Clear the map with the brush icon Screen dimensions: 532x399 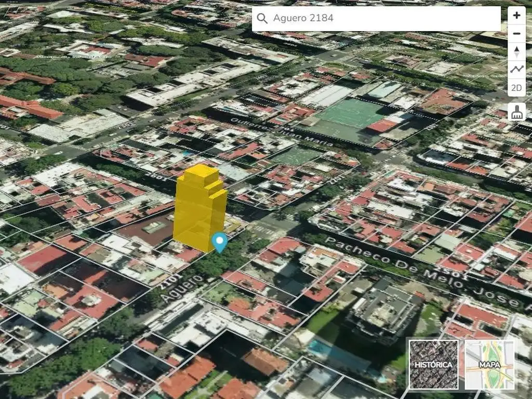click(516, 112)
